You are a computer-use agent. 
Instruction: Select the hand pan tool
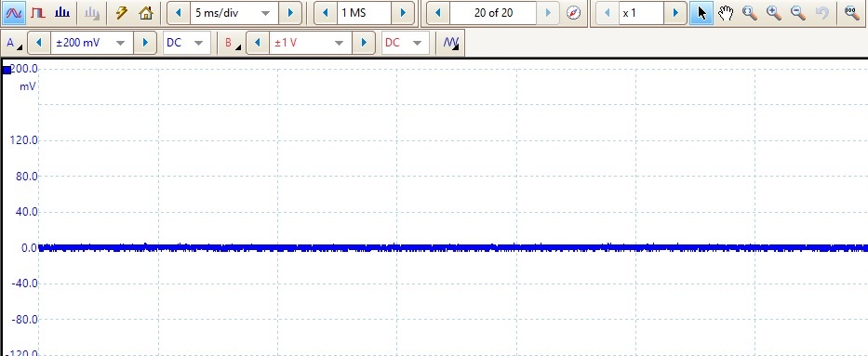[726, 13]
